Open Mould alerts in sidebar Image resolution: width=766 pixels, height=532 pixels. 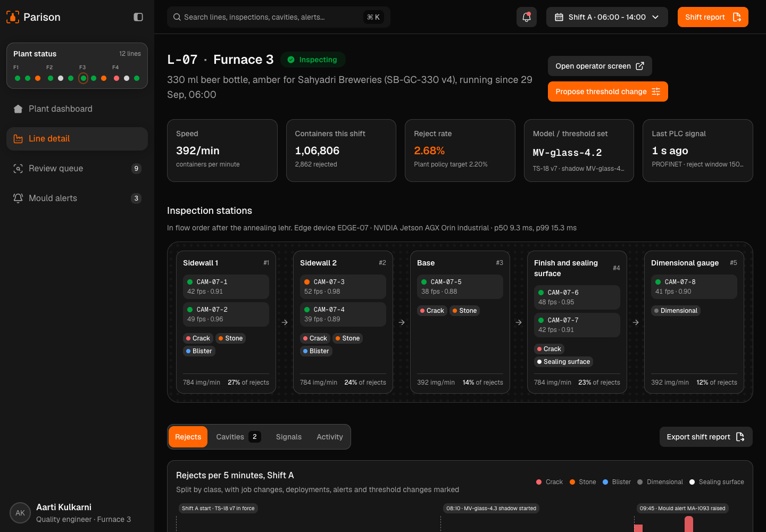tap(77, 198)
